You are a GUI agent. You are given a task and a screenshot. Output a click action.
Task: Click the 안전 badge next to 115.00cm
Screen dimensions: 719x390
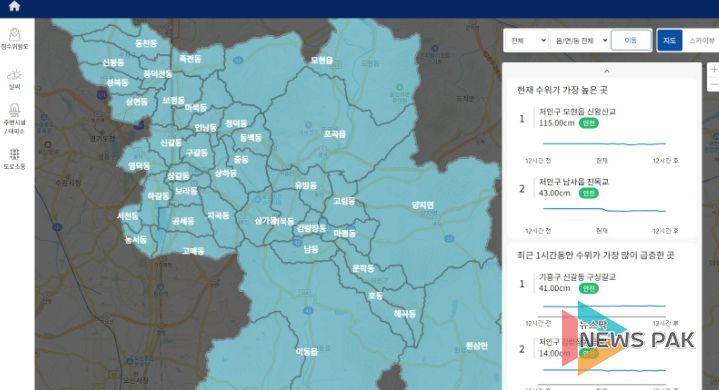[588, 123]
